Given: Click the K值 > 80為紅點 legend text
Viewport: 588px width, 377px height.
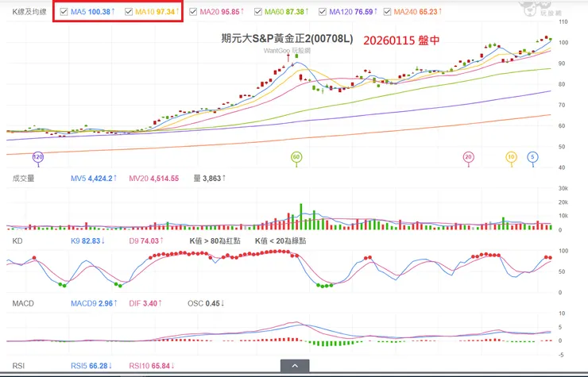Looking at the screenshot, I should tap(215, 241).
